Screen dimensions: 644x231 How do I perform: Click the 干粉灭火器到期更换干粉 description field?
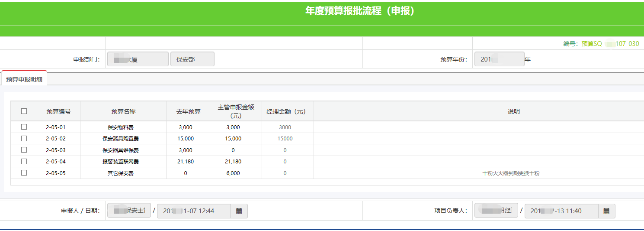[511, 173]
